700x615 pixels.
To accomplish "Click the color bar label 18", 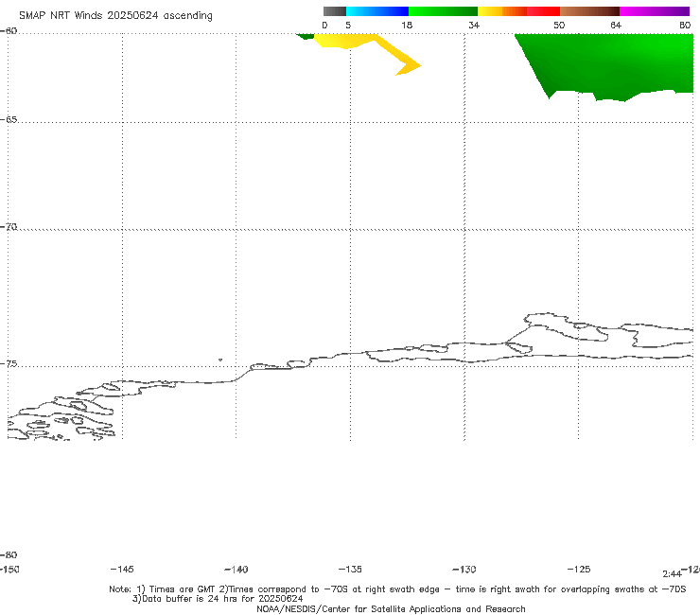I will (407, 25).
